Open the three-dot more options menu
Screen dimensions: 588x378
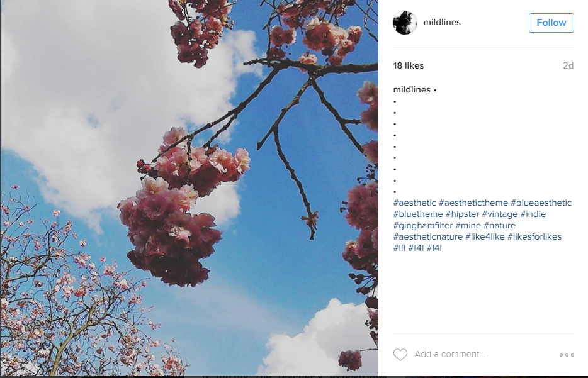coord(567,355)
